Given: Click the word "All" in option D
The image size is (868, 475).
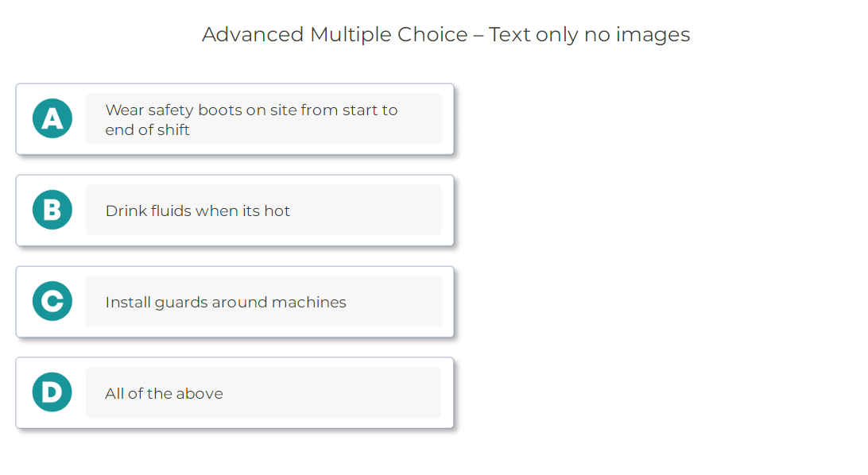Looking at the screenshot, I should [x=114, y=393].
